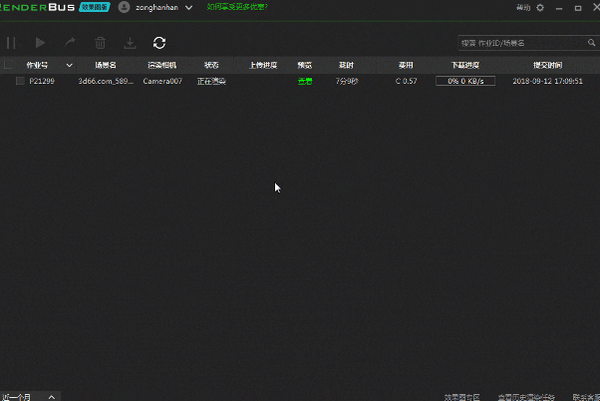Toggle the select-all checkbox in header

8,65
